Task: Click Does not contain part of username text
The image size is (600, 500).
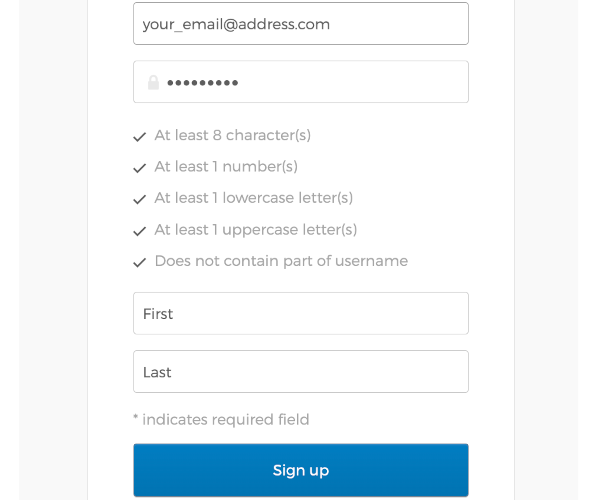Action: [x=281, y=261]
